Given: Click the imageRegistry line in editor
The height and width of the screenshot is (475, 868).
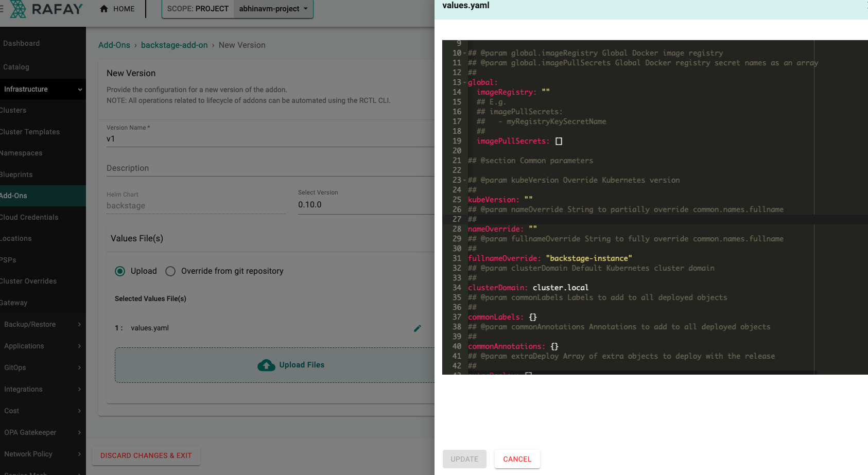Looking at the screenshot, I should pos(513,92).
